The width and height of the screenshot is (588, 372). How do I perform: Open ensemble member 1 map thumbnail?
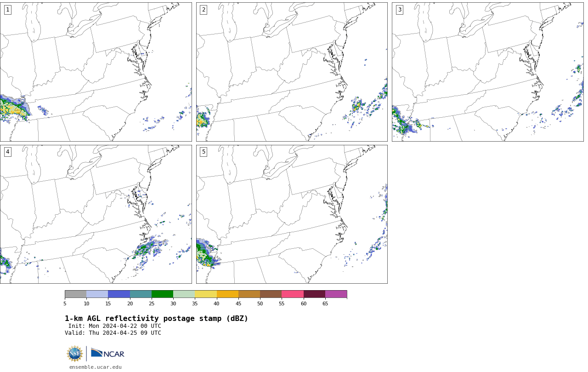point(96,72)
